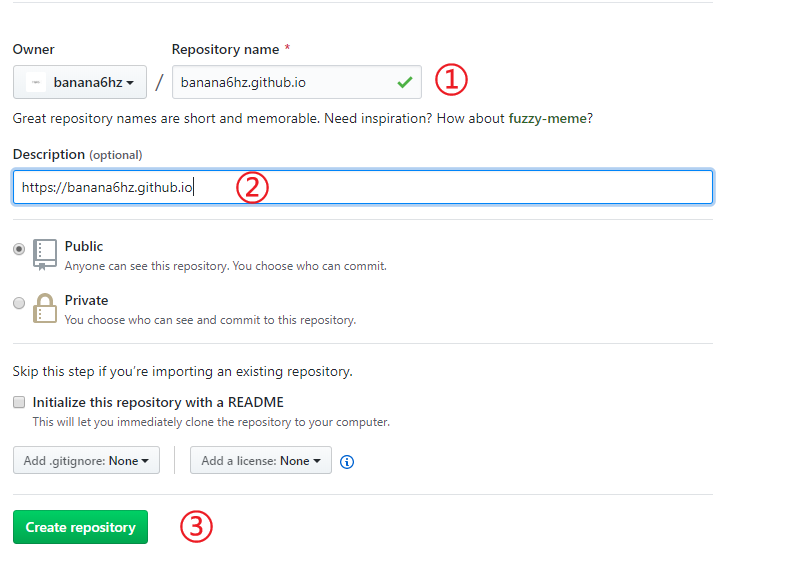Click the banana6hz owner avatar
Screen dimensions: 807x561
[x=36, y=83]
